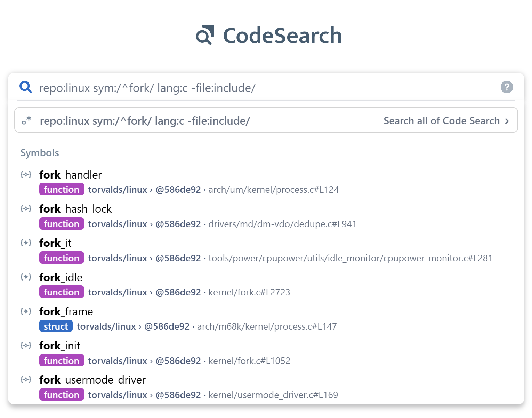This screenshot has height=418, width=532.
Task: Click the blue magnifying glass search icon
Action: click(26, 87)
